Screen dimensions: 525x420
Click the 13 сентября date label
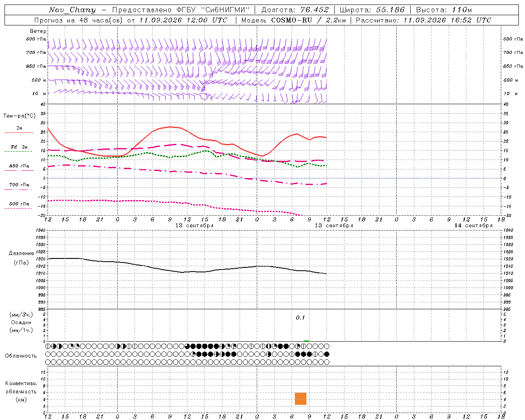[334, 226]
